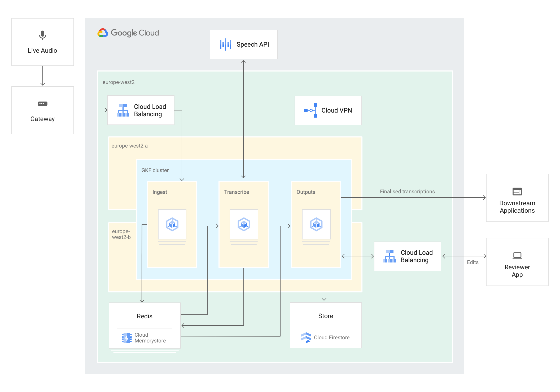This screenshot has width=560, height=392.
Task: Select the Outputs container pod icon
Action: (x=316, y=224)
